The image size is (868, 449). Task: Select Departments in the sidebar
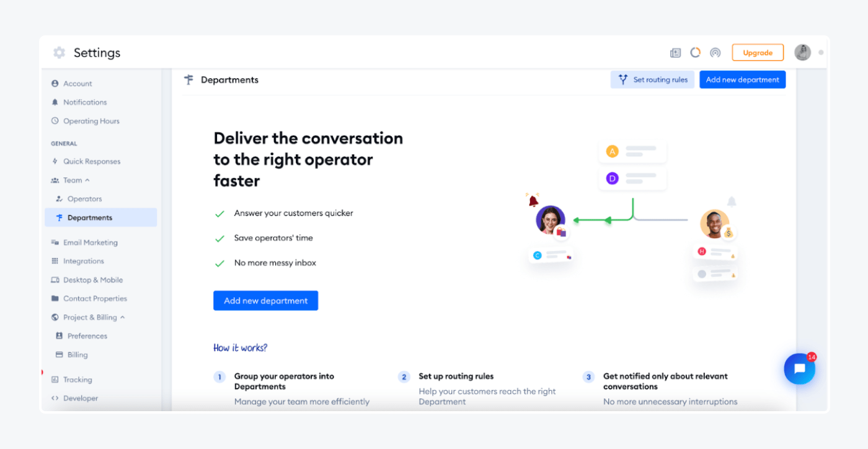tap(100, 218)
